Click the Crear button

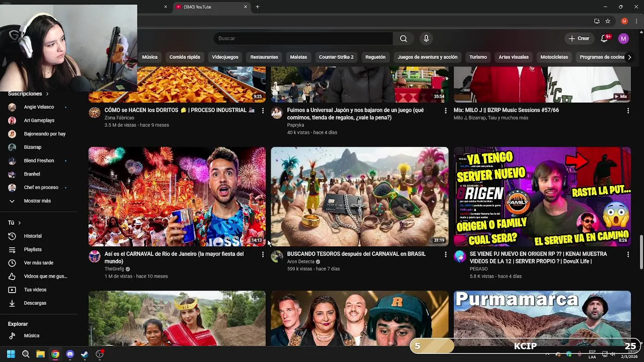[x=579, y=39]
